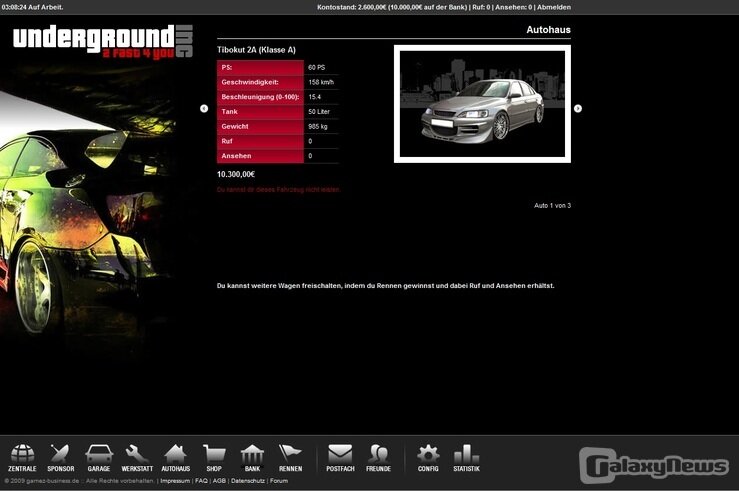Click the 158 km/h value
Screen dimensions: 739x491
tap(321, 82)
